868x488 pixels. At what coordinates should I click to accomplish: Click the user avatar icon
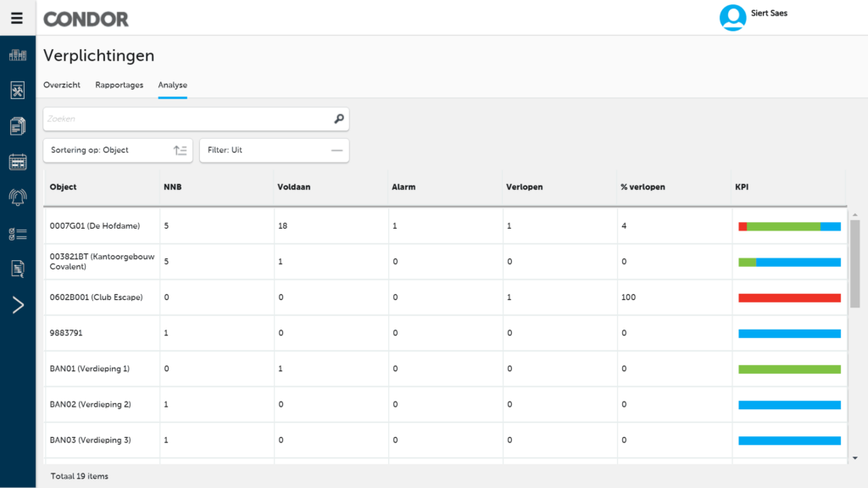coord(732,18)
